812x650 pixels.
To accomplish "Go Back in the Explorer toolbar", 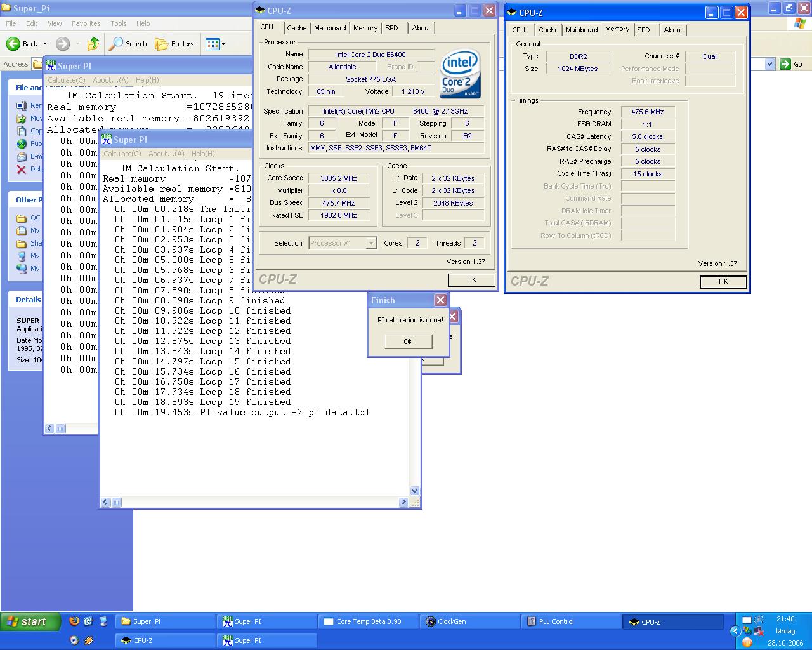I will pos(22,44).
